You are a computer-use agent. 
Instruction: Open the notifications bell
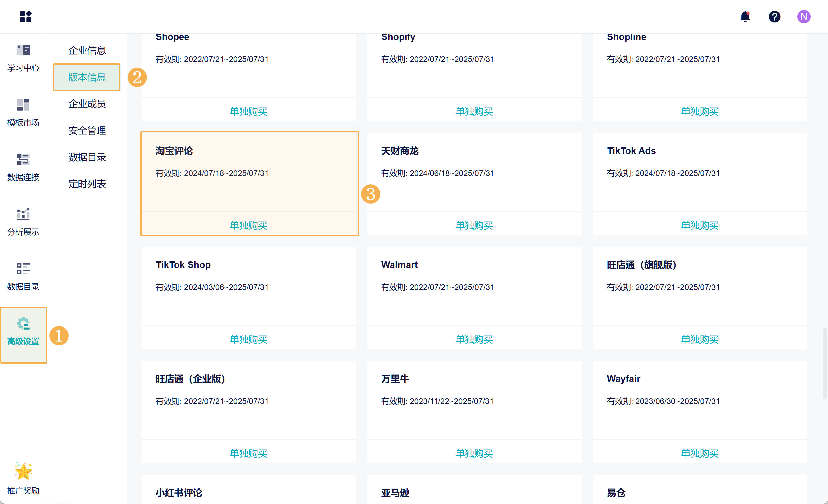coord(745,16)
